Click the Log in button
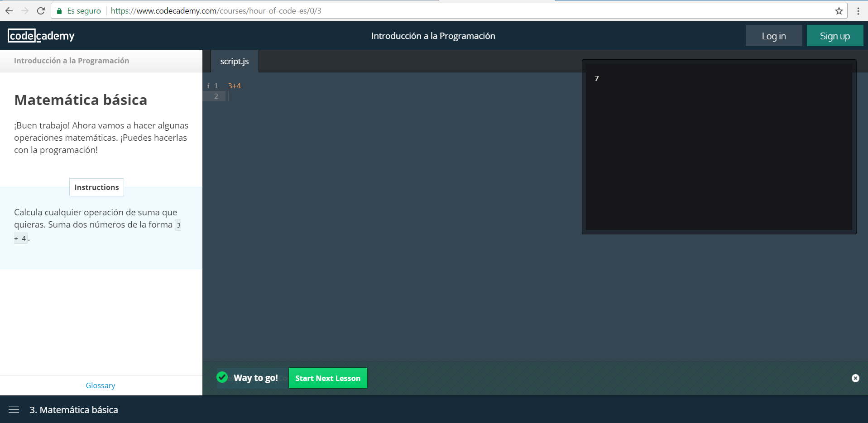 pyautogui.click(x=773, y=36)
